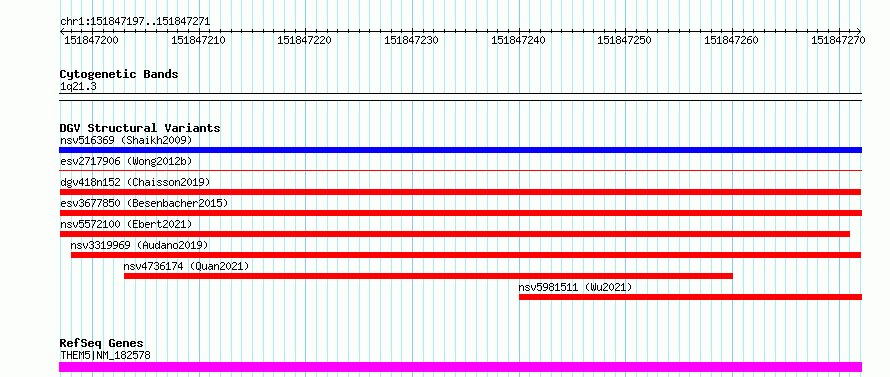Open variant label esv2717906 (Wong2012b)

coord(126,161)
